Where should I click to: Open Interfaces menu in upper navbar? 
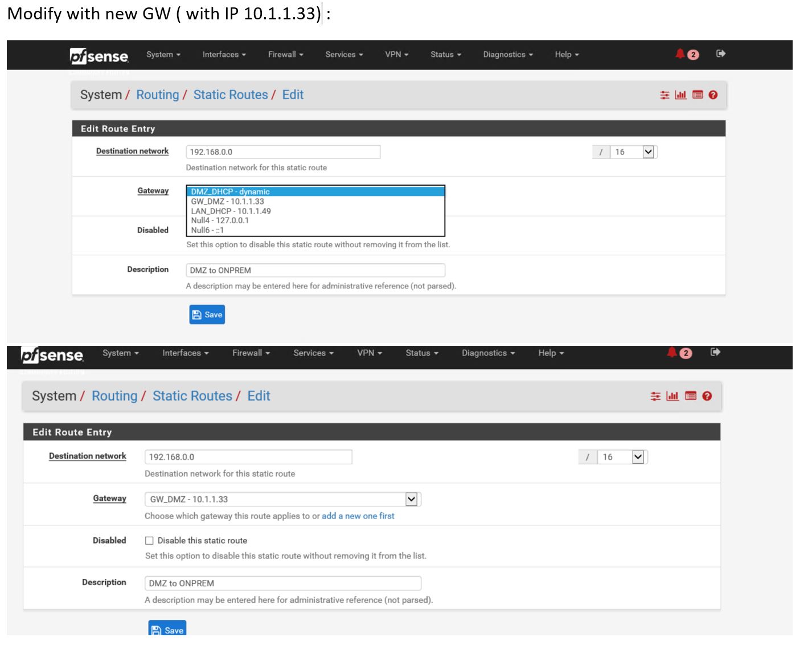[x=224, y=55]
